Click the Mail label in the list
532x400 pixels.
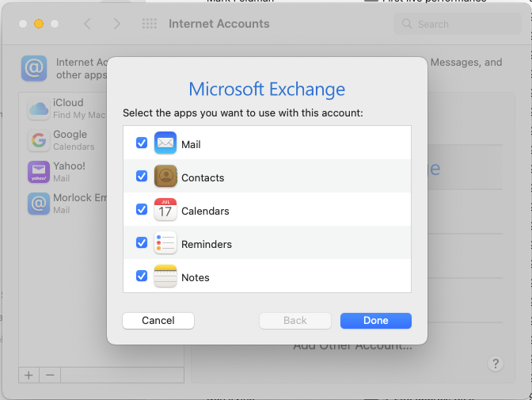point(191,145)
